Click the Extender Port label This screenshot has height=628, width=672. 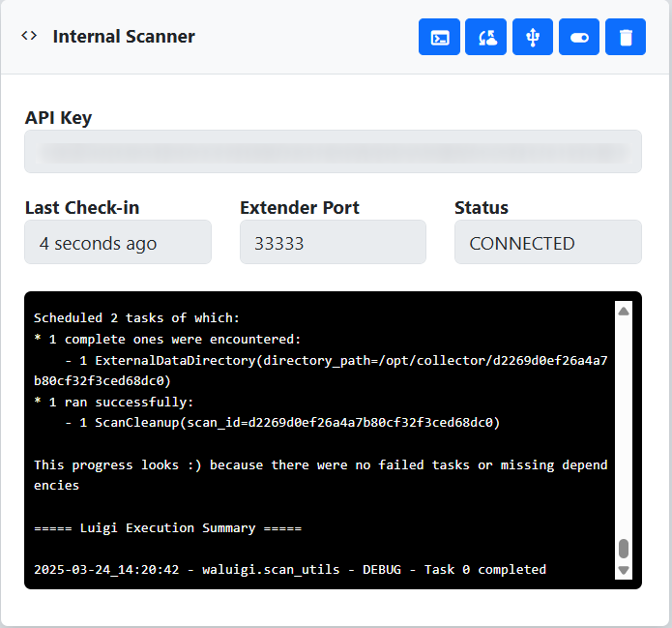point(299,207)
